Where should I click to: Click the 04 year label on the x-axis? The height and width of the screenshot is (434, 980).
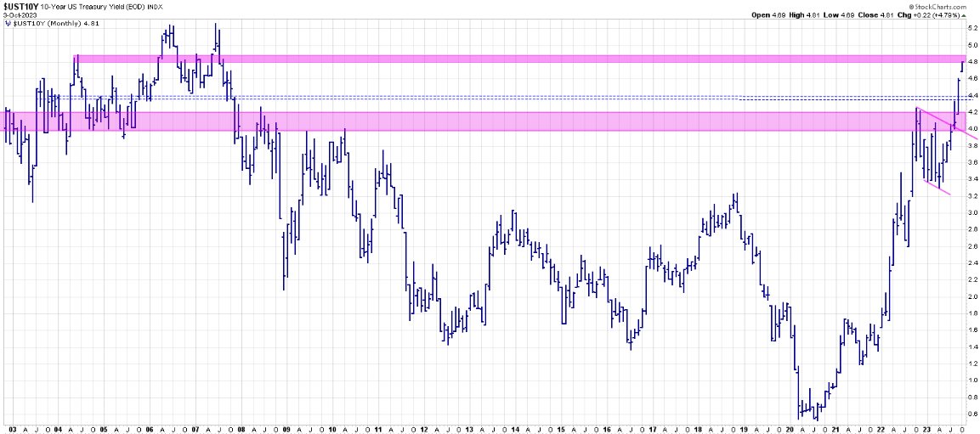[58, 429]
